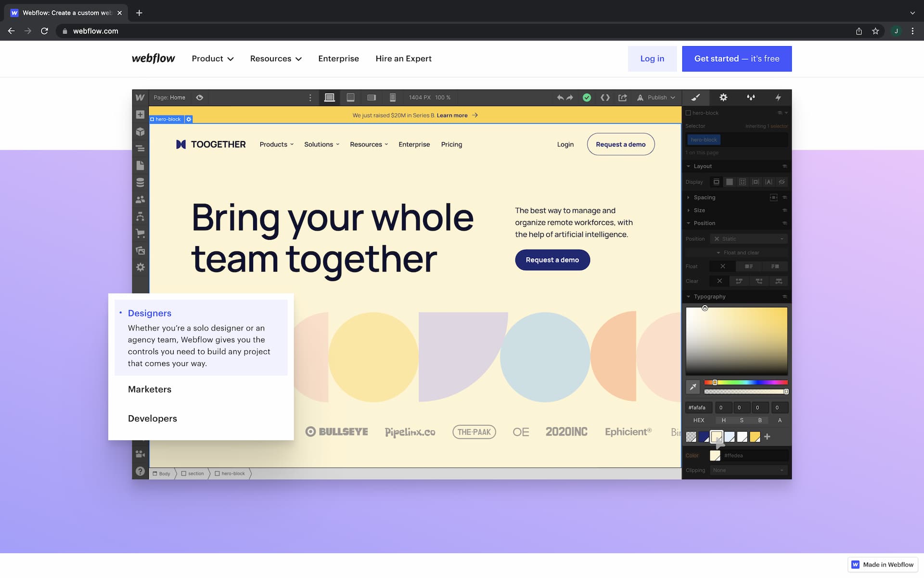The height and width of the screenshot is (578, 924).
Task: Toggle preview mode eye icon
Action: click(199, 97)
